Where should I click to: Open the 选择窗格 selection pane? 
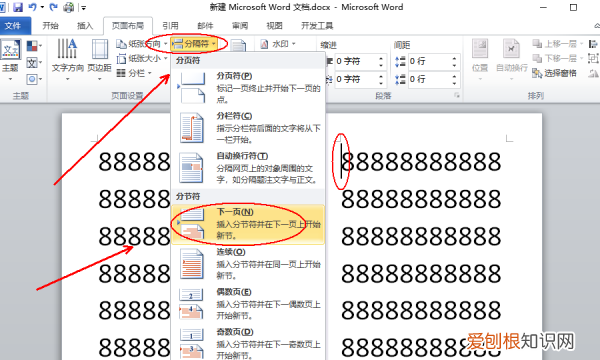click(x=554, y=73)
